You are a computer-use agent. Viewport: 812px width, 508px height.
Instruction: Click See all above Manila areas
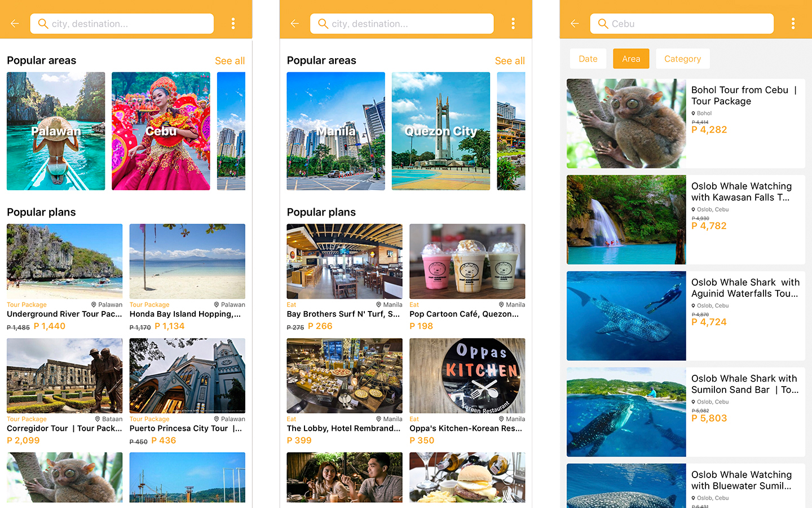[x=509, y=61]
